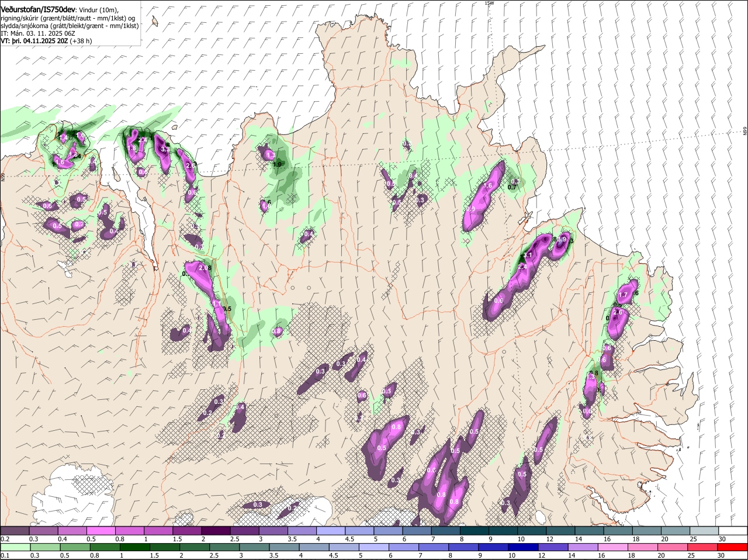Image resolution: width=748 pixels, height=560 pixels.
Task: Pick the 1.5–2 swatch in upper snow legend
Action: point(187,530)
